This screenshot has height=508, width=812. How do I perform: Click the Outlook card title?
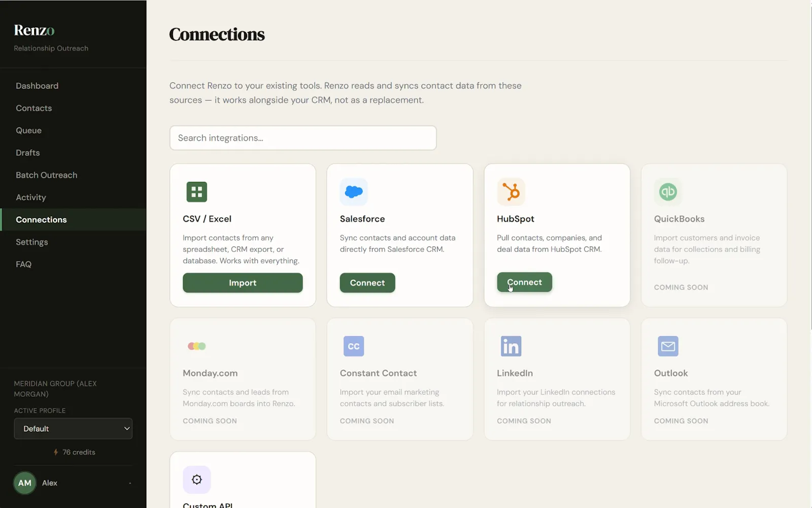(671, 373)
